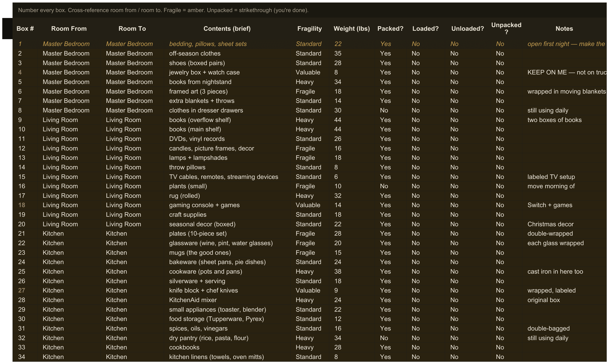
Task: Click the 'Packed?' column header
Action: 390,28
